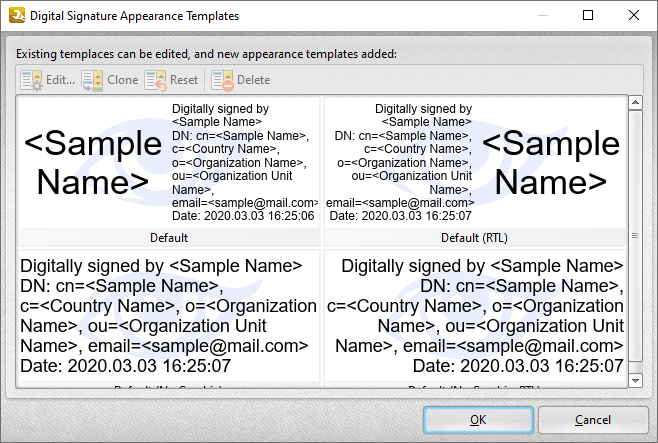Click the application icon in title bar
658x443 pixels.
(17, 16)
